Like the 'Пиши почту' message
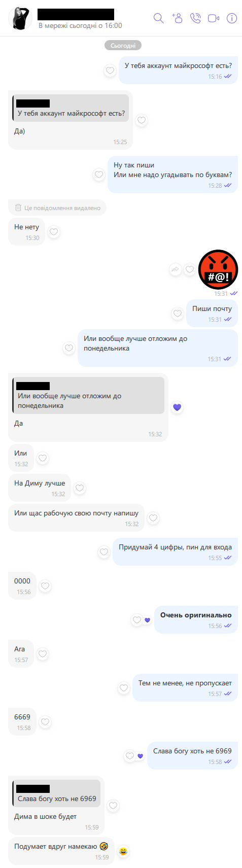The height and width of the screenshot is (868, 242). click(178, 314)
